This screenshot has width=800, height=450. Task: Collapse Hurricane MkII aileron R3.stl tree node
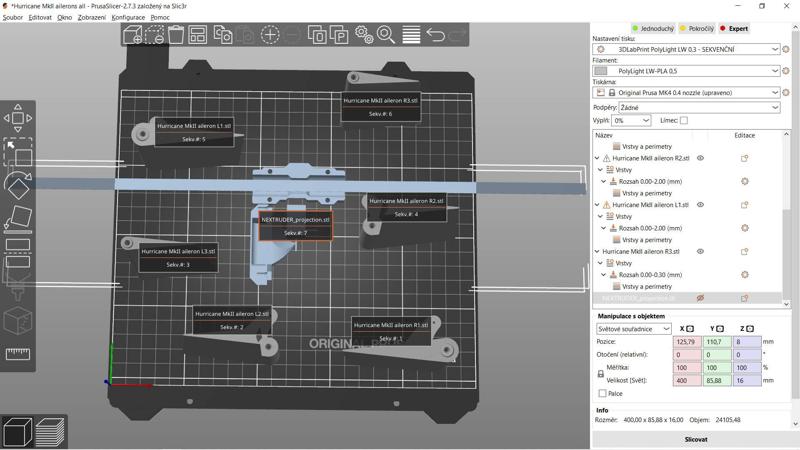click(597, 251)
